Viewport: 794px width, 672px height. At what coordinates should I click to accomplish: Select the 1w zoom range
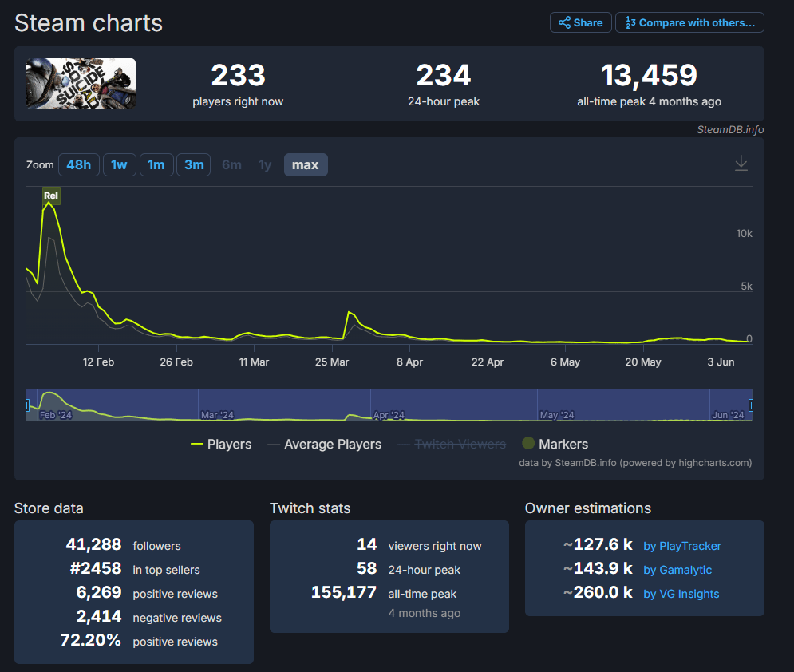tap(119, 165)
